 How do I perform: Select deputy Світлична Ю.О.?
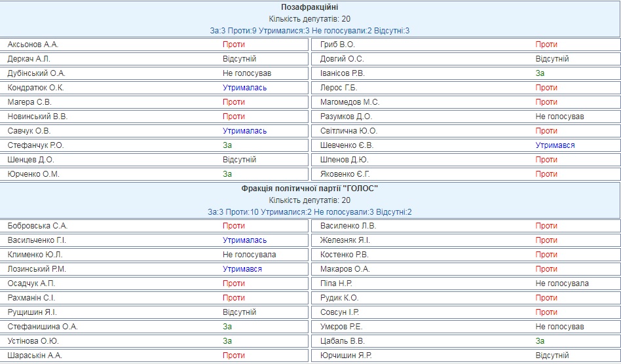click(x=349, y=131)
